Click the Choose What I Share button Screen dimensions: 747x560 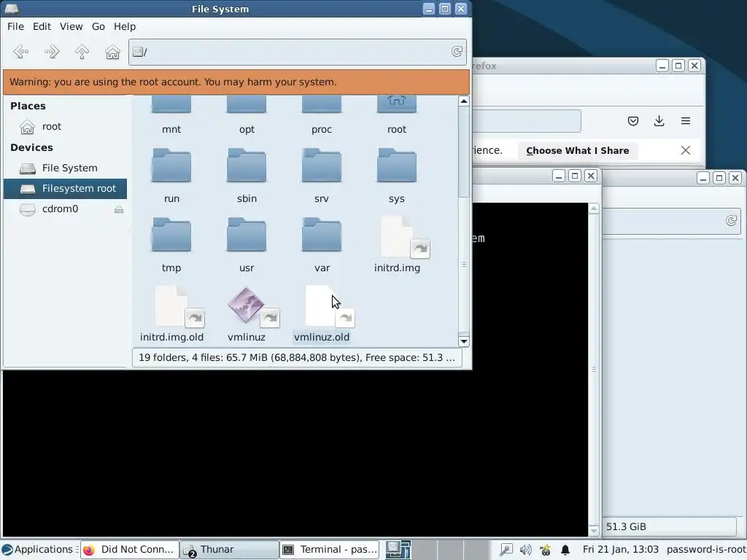click(578, 150)
